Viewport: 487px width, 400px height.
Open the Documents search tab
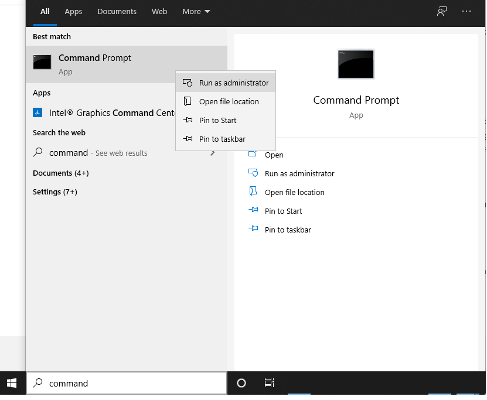point(117,12)
